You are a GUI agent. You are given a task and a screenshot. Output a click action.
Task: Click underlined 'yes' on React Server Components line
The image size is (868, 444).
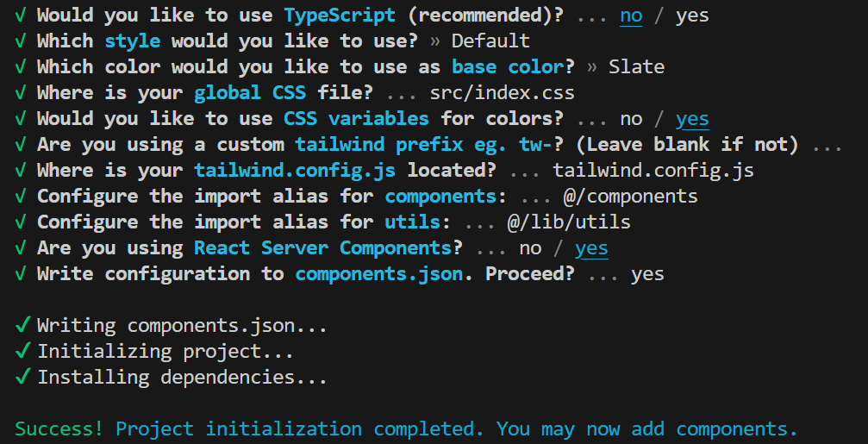(x=592, y=248)
